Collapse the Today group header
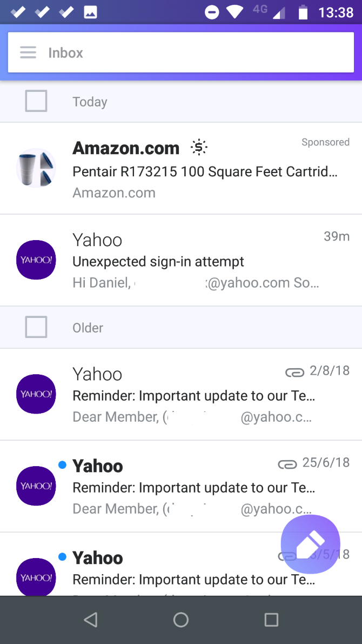The image size is (362, 644). coord(90,101)
